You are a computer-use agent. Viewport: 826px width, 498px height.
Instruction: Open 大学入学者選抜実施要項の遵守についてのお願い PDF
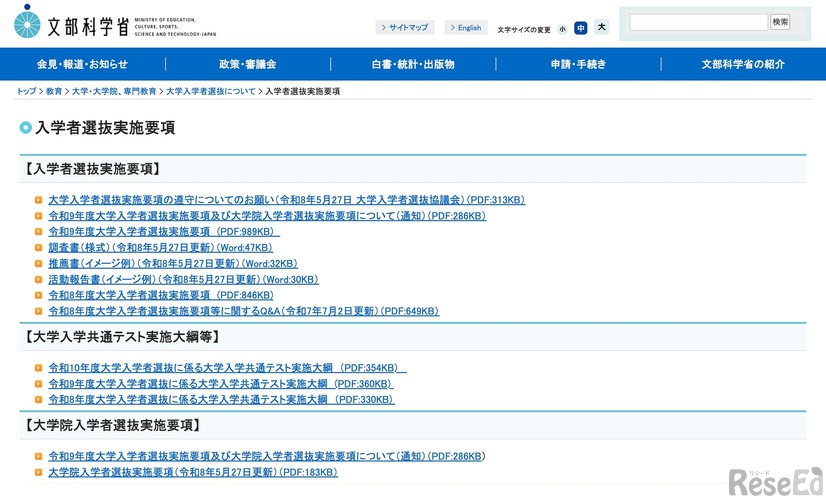pyautogui.click(x=287, y=200)
